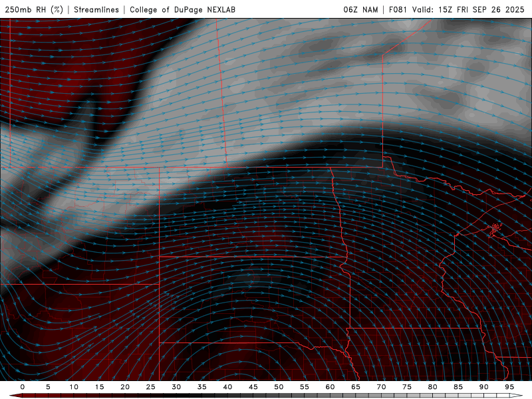Viewport: 532px width, 399px height.
Task: Click the white high-end color bar arrow
Action: click(x=517, y=396)
